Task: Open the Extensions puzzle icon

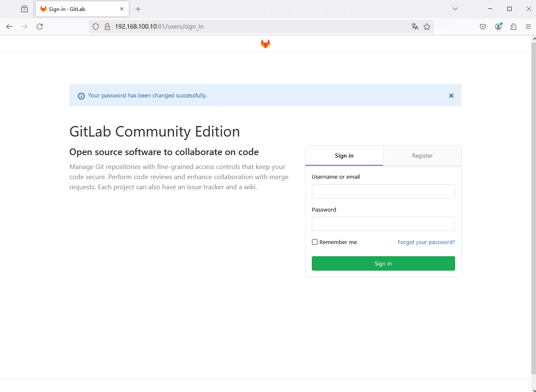Action: (513, 27)
